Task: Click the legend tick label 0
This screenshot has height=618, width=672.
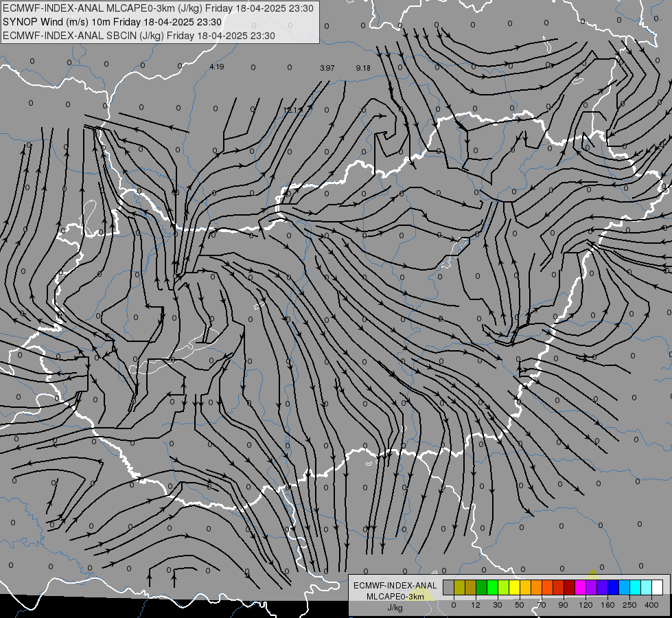Action: pos(454,605)
